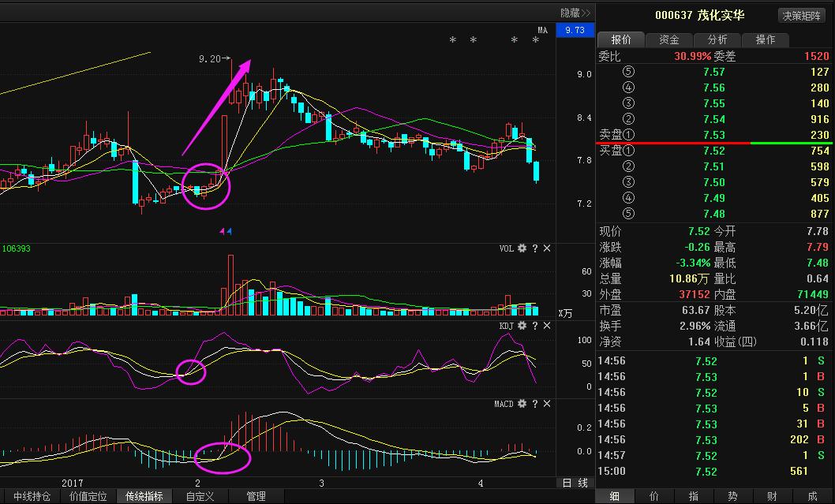This screenshot has height=504, width=835.
Task: Select the 自定义 bottom tab
Action: pos(200,497)
